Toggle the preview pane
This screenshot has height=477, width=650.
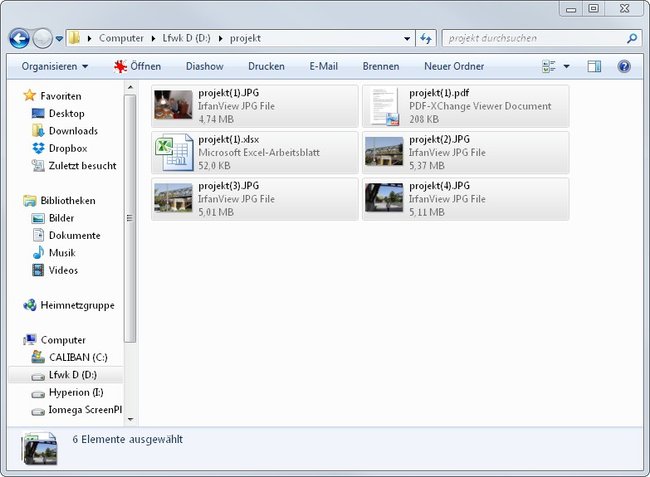[594, 66]
